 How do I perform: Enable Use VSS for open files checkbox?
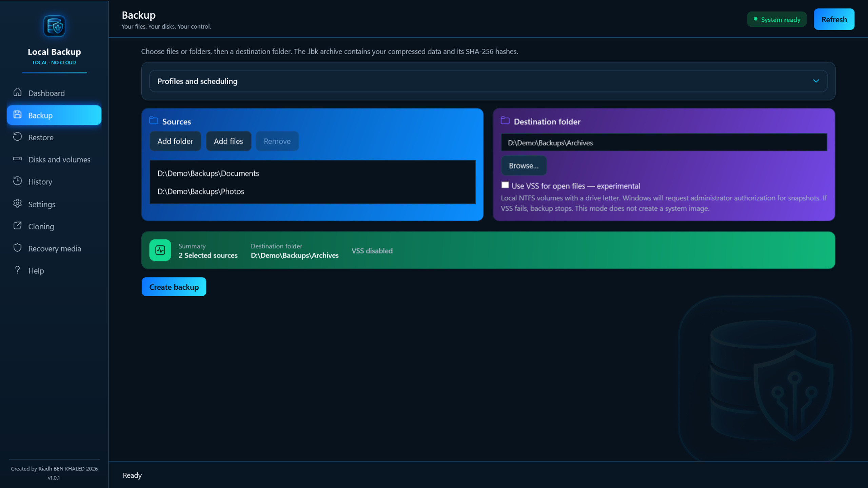point(505,185)
